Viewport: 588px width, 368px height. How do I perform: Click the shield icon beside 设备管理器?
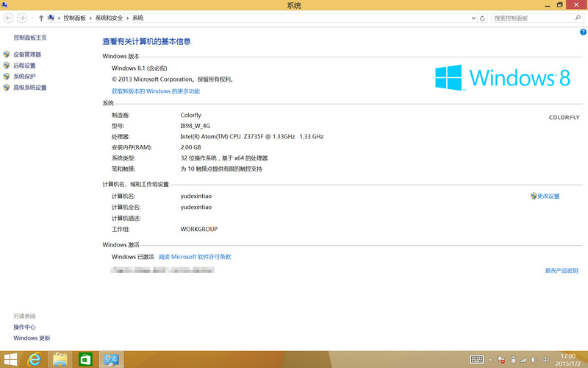point(7,54)
